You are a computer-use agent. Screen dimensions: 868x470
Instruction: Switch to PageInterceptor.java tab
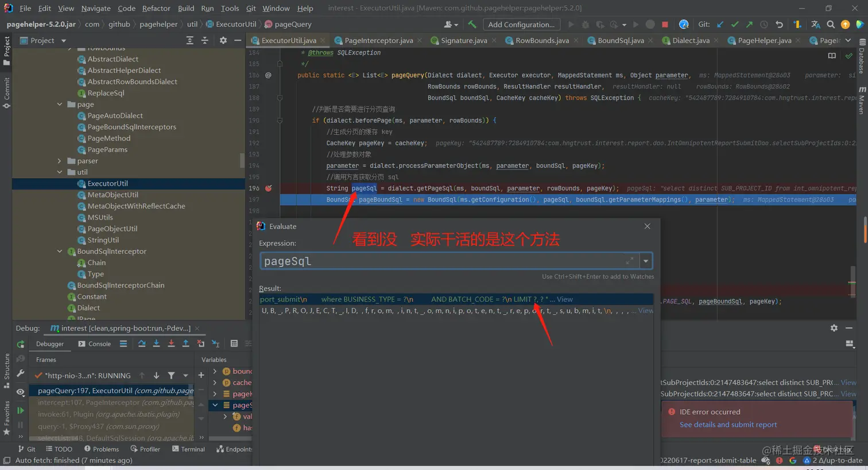[378, 40]
